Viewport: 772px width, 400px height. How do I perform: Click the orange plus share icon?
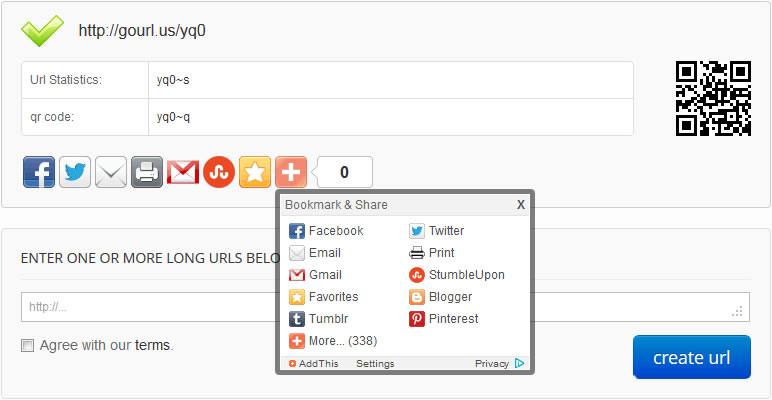[x=291, y=172]
